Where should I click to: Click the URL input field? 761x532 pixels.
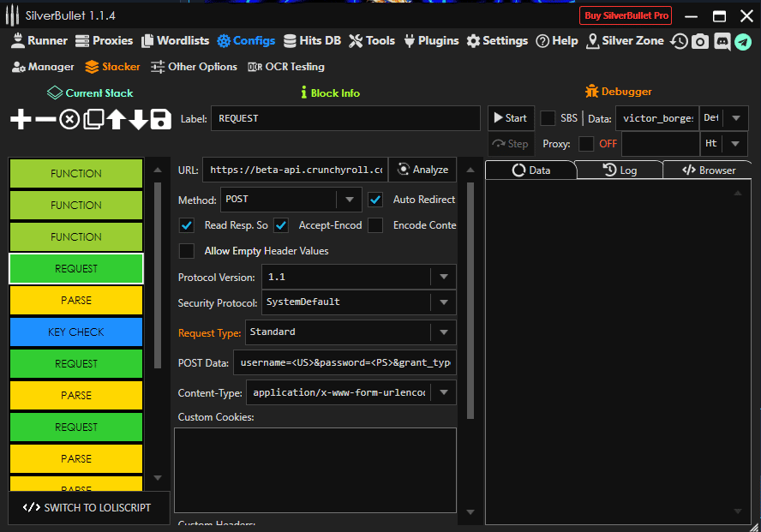click(x=295, y=170)
